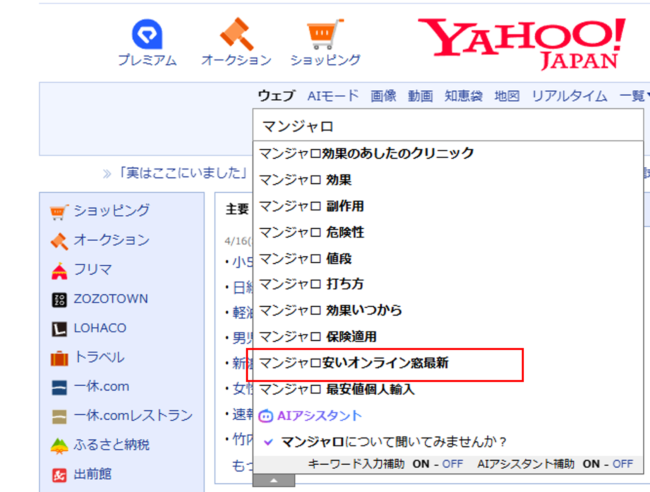Open the オークション gavel icon at top
The width and height of the screenshot is (650, 492).
(236, 34)
